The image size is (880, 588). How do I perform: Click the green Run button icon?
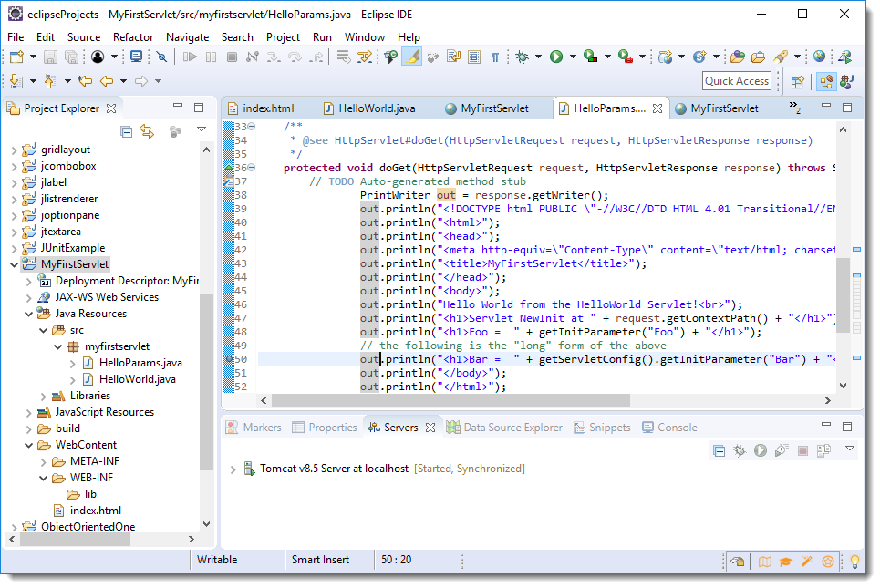[556, 57]
